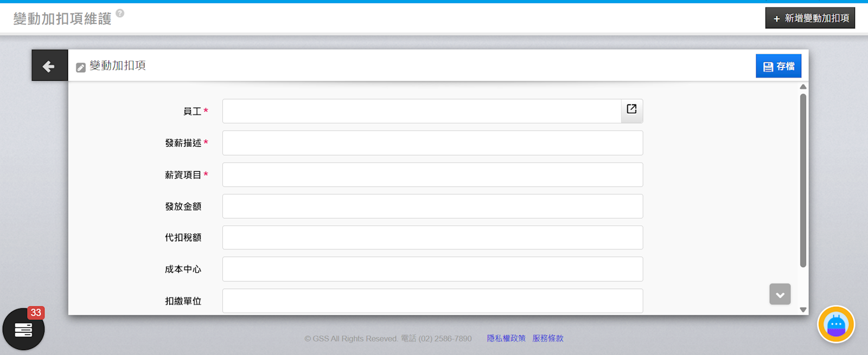The width and height of the screenshot is (868, 355).
Task: Focus the 員工 input field
Action: pyautogui.click(x=422, y=111)
